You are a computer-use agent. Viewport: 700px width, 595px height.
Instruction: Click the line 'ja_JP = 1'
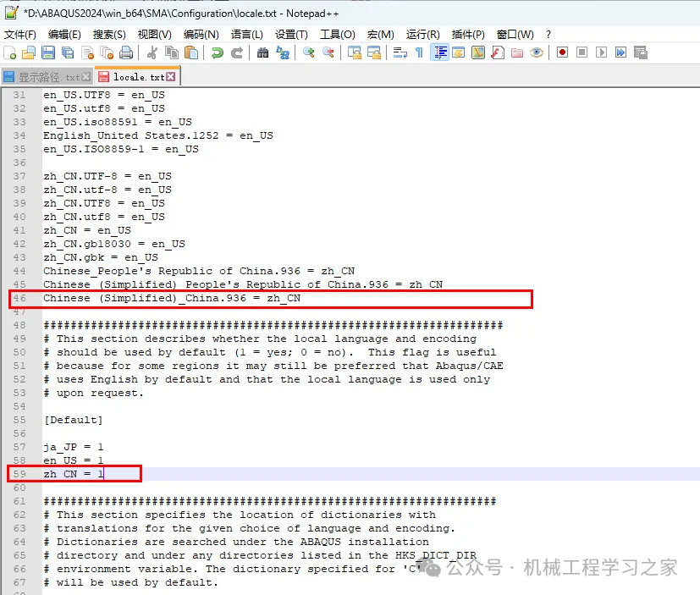73,447
